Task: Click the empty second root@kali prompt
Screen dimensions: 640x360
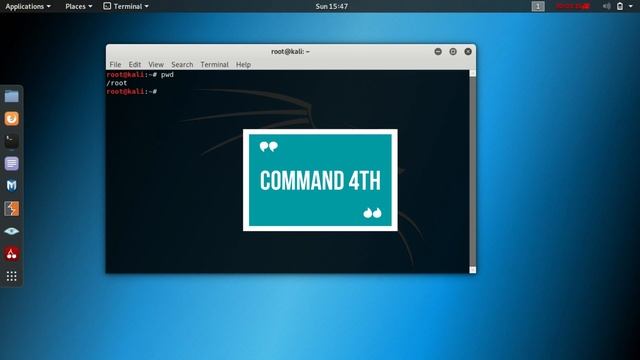Action: [x=132, y=91]
